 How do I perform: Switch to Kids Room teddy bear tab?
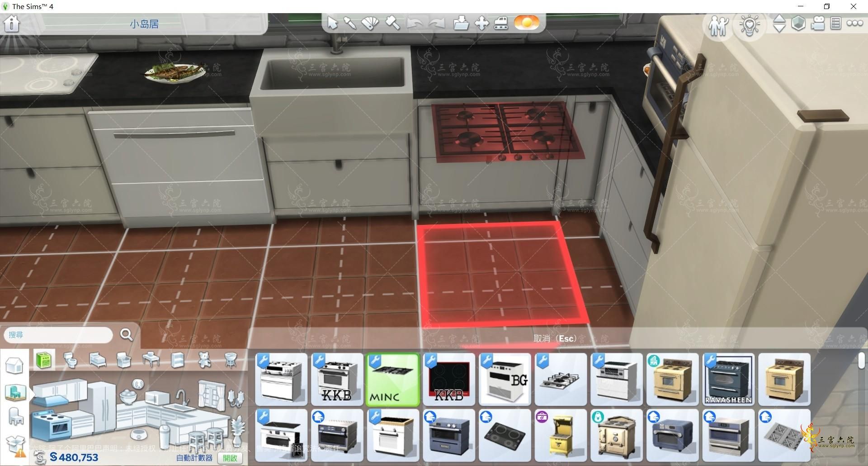204,361
